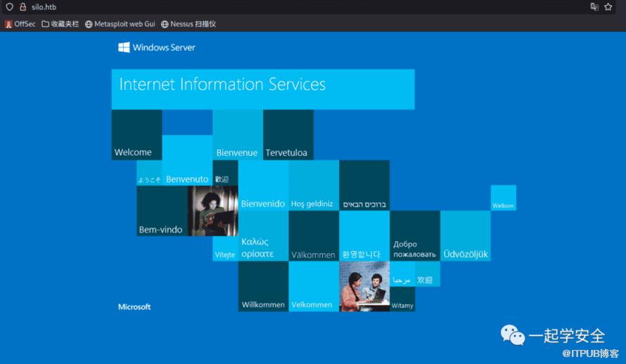Click the Benvenuto tile
The width and height of the screenshot is (626, 364).
click(x=187, y=160)
